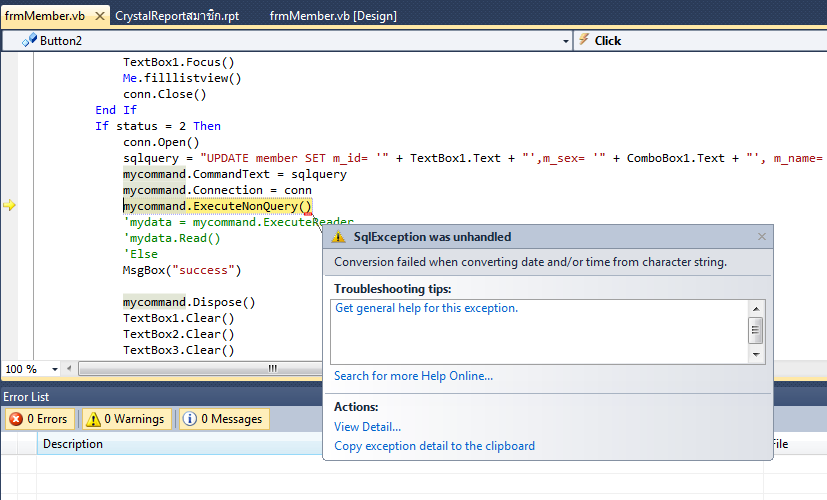
Task: Switch to the frmMember.vb [Design] tab
Action: coord(333,16)
